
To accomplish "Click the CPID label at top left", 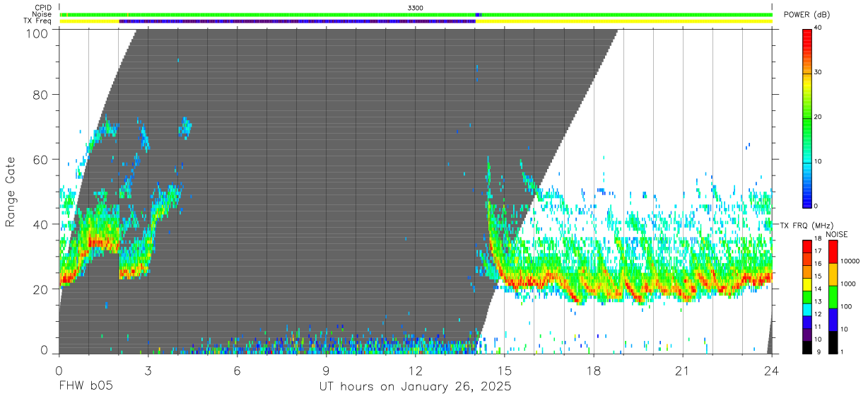I will pyautogui.click(x=44, y=8).
